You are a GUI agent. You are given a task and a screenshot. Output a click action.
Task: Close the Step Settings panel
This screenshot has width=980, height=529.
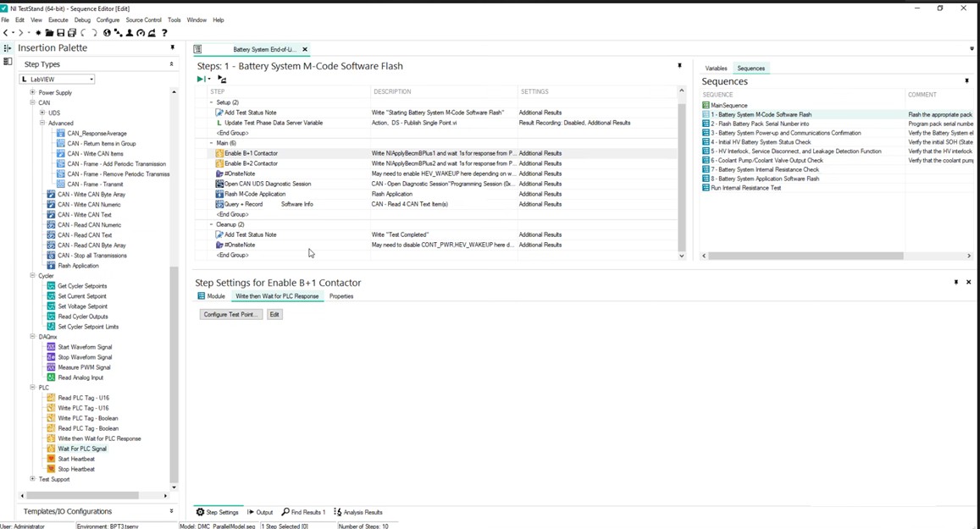coord(969,283)
